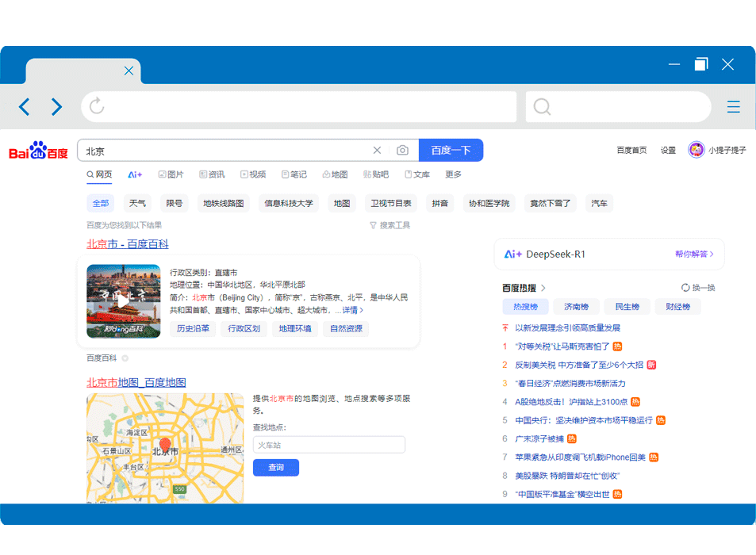756x555 pixels.
Task: Select the 全部 filter chip
Action: [x=101, y=203]
